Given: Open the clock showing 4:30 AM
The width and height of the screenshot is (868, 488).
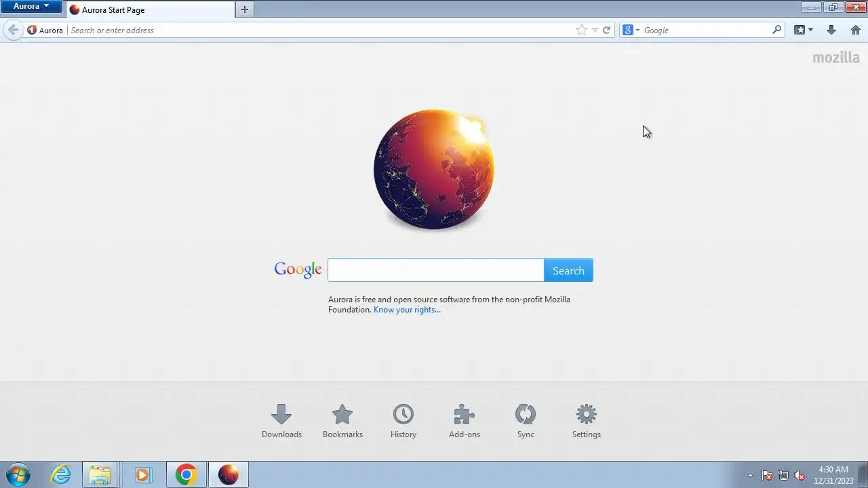Looking at the screenshot, I should 833,474.
